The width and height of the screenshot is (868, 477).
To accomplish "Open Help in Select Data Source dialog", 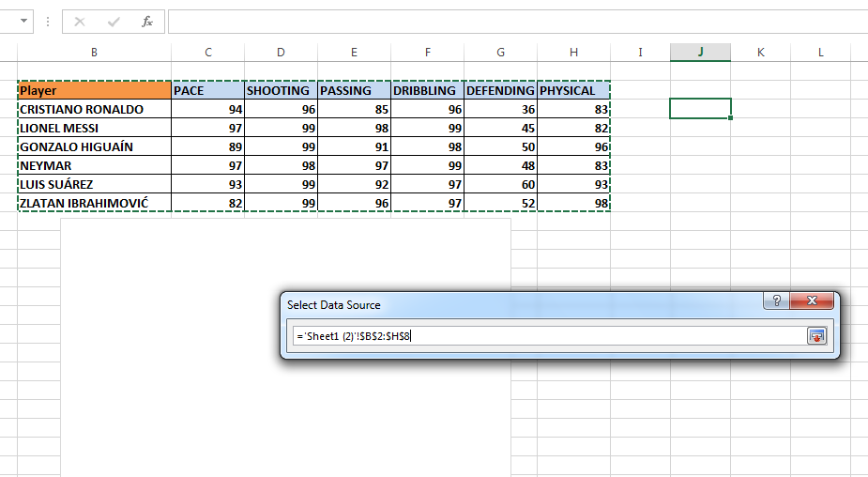I will pyautogui.click(x=777, y=300).
